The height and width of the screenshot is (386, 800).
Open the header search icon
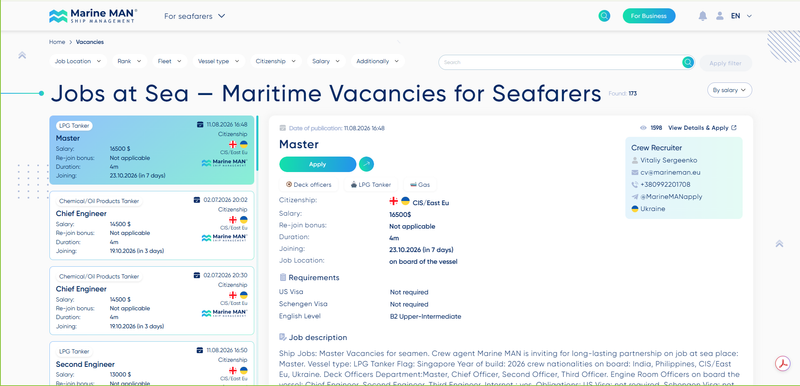pos(604,16)
